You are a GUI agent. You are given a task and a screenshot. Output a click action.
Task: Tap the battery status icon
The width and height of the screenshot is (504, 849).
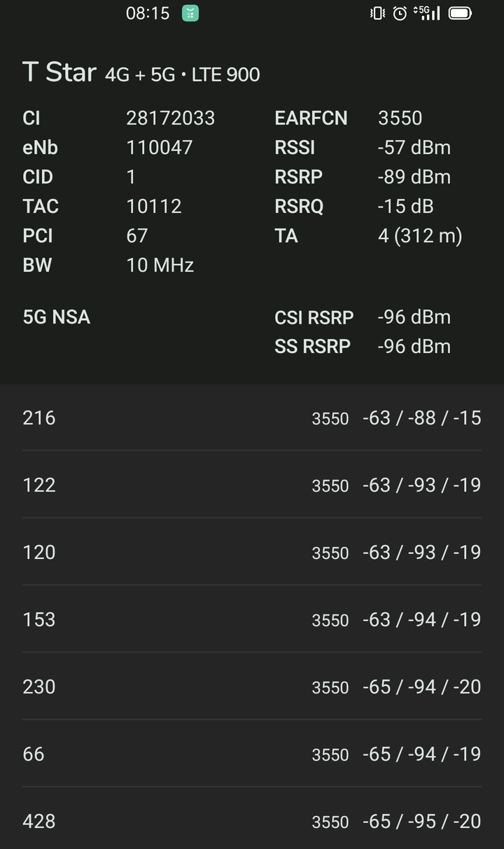[x=460, y=13]
